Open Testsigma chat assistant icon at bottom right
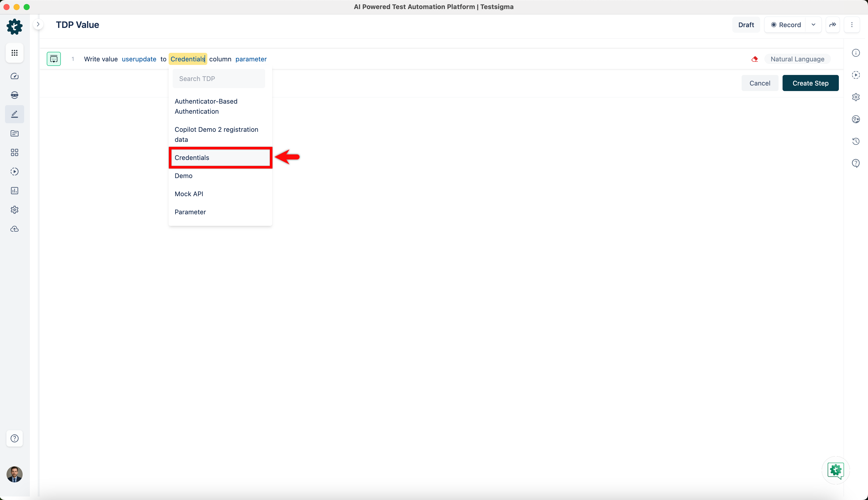 (835, 470)
